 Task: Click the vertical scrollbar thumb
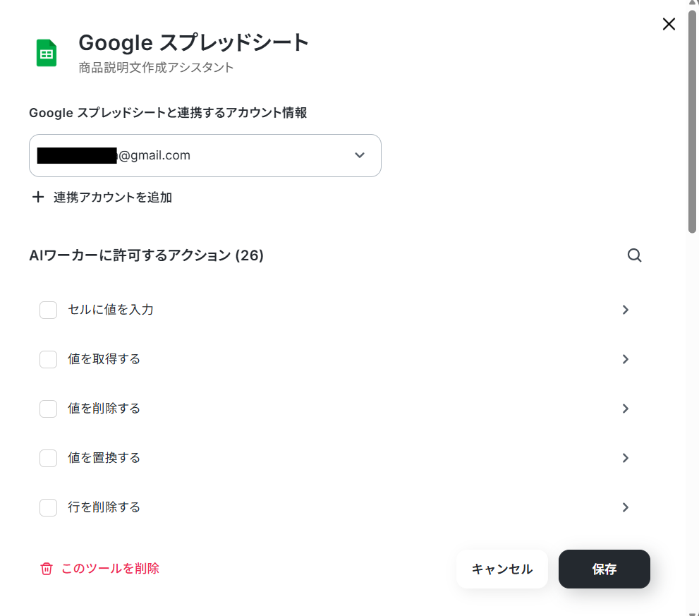click(x=693, y=120)
